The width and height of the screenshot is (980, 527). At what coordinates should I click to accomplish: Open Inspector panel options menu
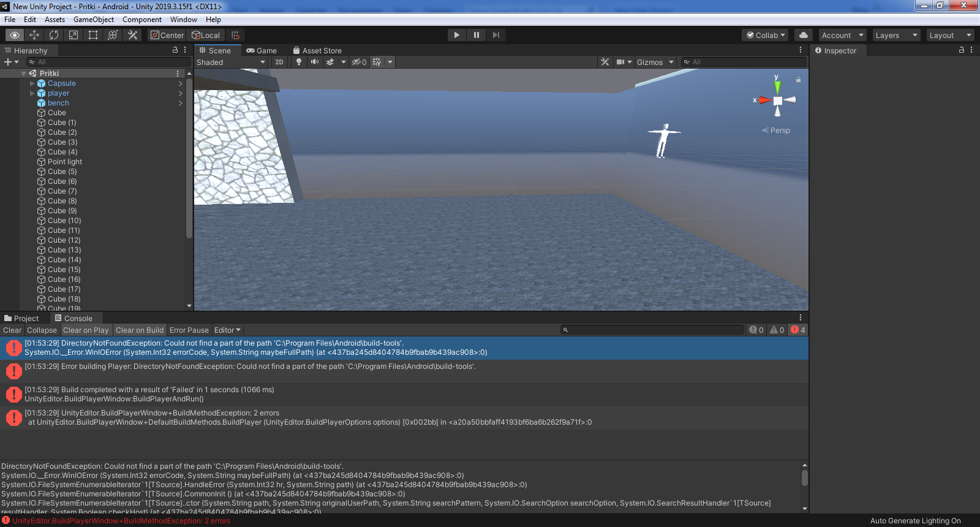click(971, 50)
